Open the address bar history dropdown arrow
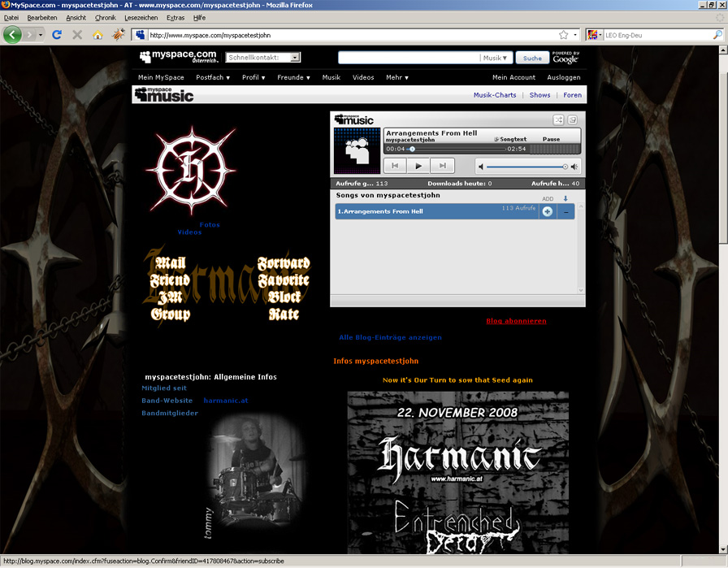 (575, 35)
